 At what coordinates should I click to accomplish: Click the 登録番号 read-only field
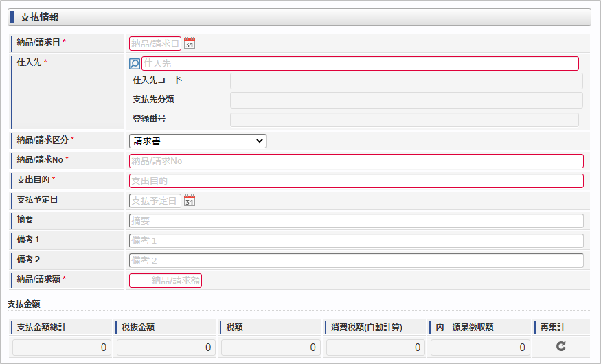[405, 120]
